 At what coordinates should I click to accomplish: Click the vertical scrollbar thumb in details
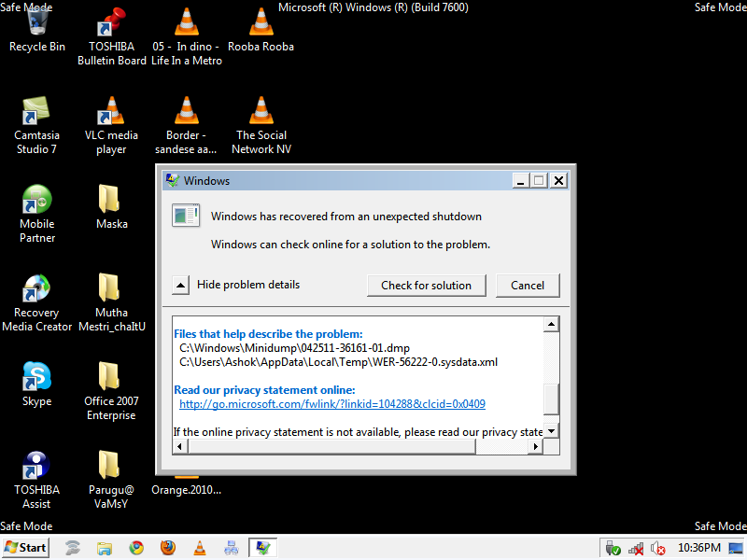(551, 399)
